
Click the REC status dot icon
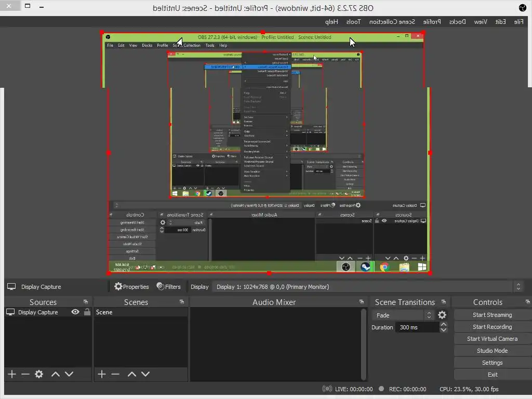click(381, 389)
